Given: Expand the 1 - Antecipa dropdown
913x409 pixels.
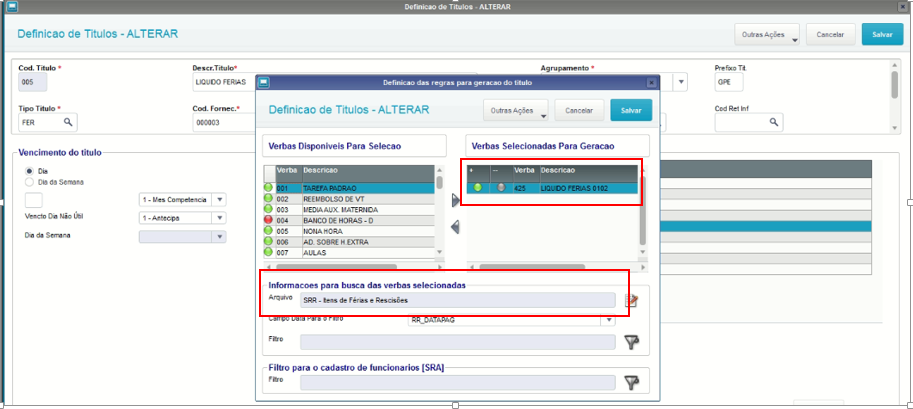Looking at the screenshot, I should click(x=220, y=217).
